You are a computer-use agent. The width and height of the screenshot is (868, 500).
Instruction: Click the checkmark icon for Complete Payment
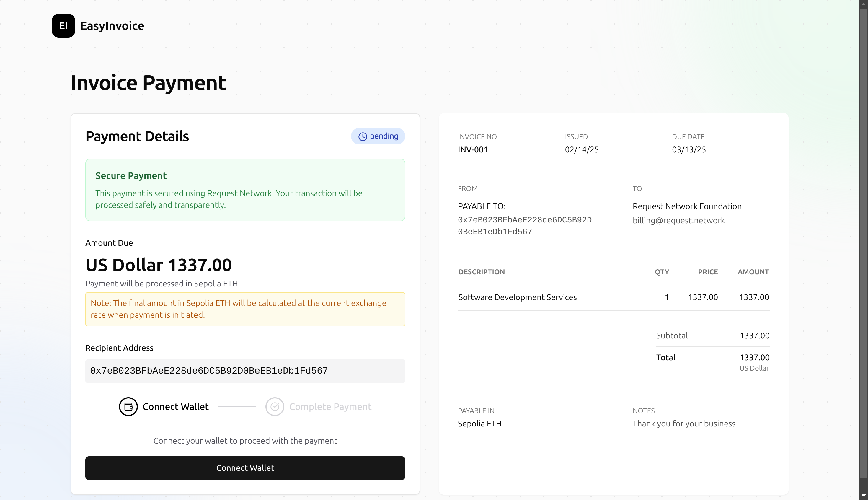pyautogui.click(x=275, y=407)
